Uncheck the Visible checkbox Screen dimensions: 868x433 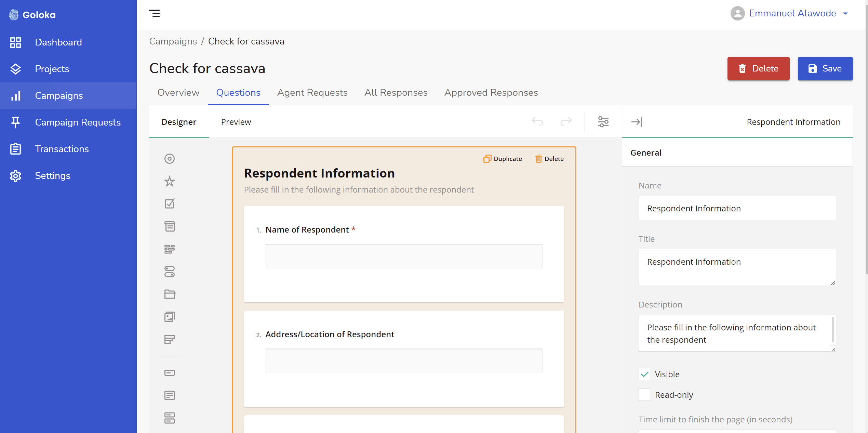(x=645, y=374)
